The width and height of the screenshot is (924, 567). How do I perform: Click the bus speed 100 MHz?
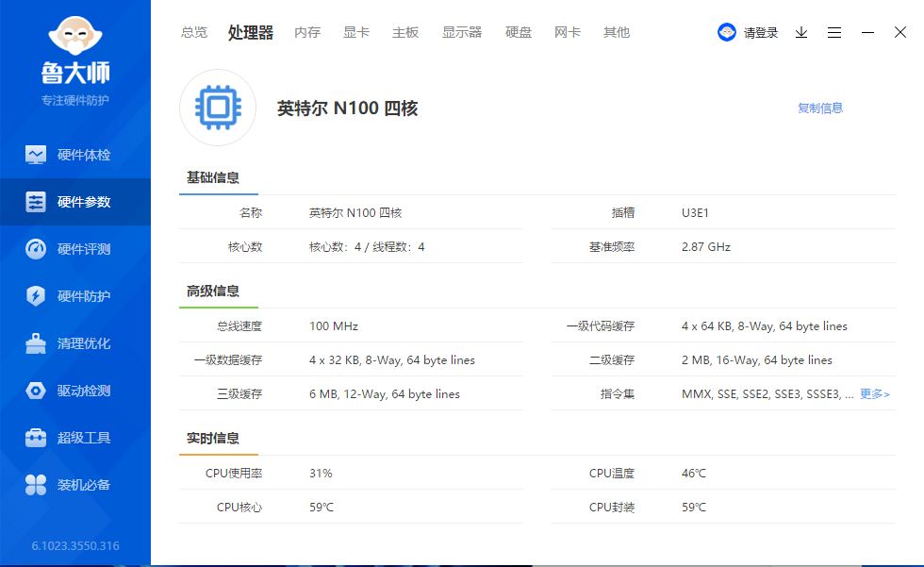point(334,325)
